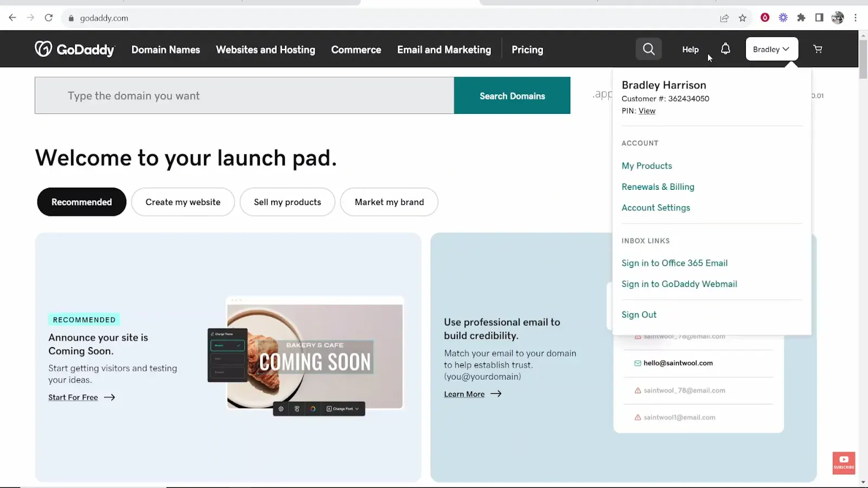
Task: Open Chrome profile avatar
Action: click(x=838, y=18)
